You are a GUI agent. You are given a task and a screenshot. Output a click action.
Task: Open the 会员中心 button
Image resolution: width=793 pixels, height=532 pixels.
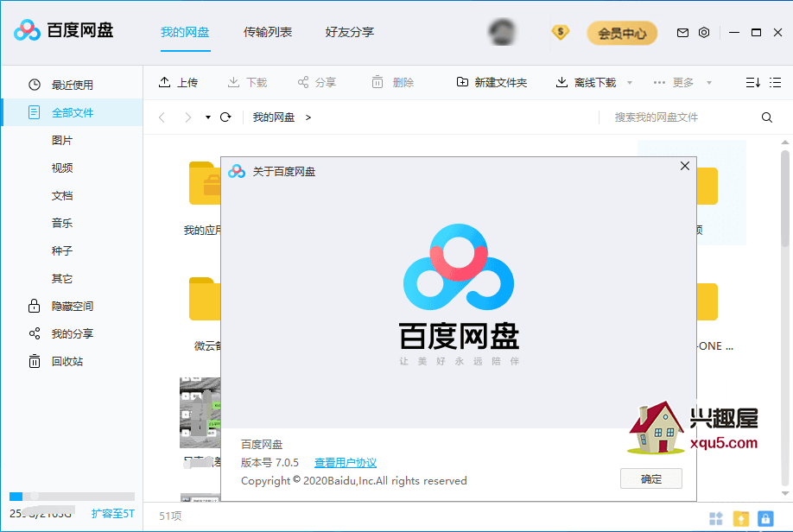click(x=622, y=34)
